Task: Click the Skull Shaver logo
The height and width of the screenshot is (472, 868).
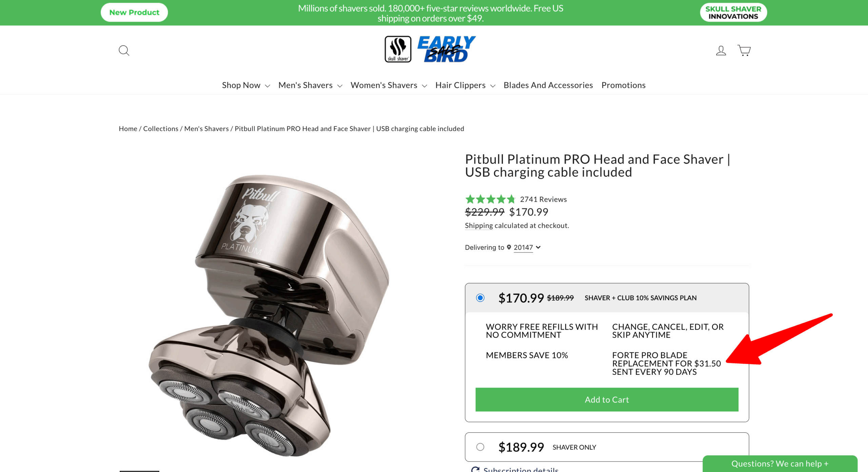Action: click(398, 49)
